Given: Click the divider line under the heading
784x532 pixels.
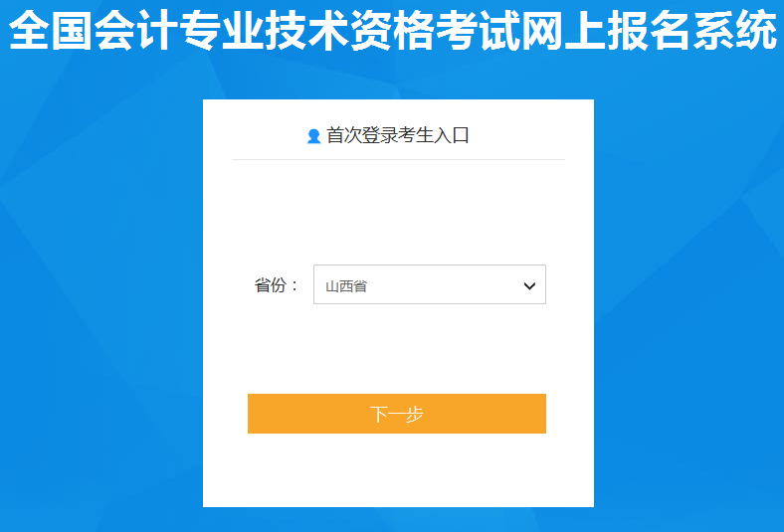Looking at the screenshot, I should [399, 160].
